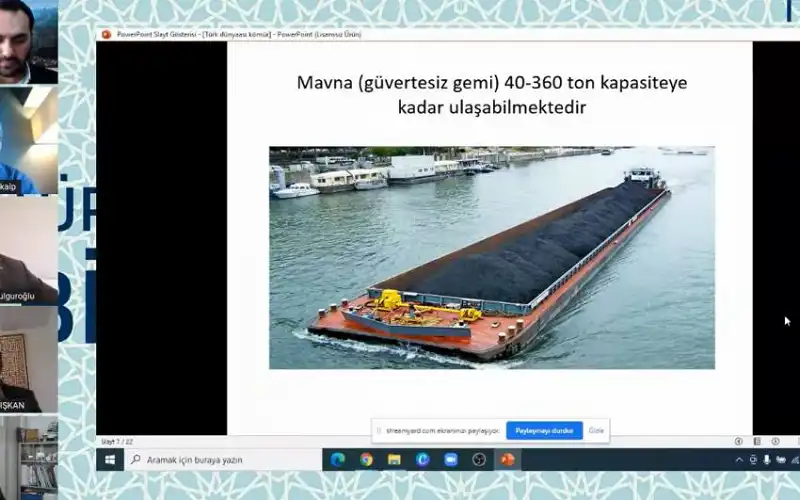This screenshot has height=500, width=800.
Task: Click the PowerPoint logo in the title bar
Action: (x=106, y=34)
